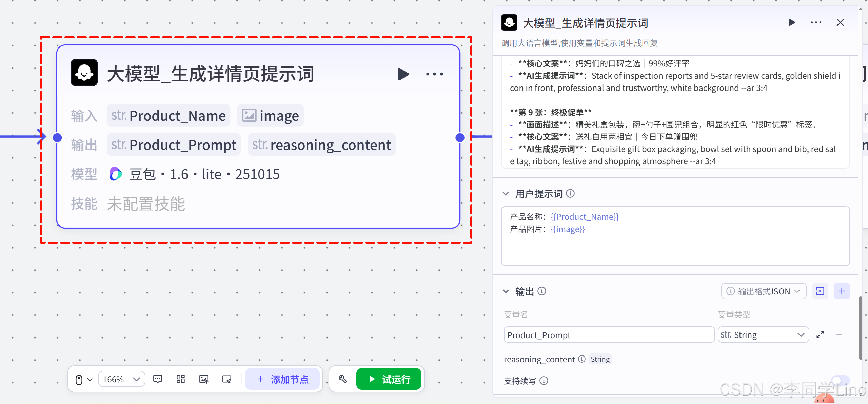
Task: Click the auto-layout grid icon in toolbar
Action: (x=181, y=379)
